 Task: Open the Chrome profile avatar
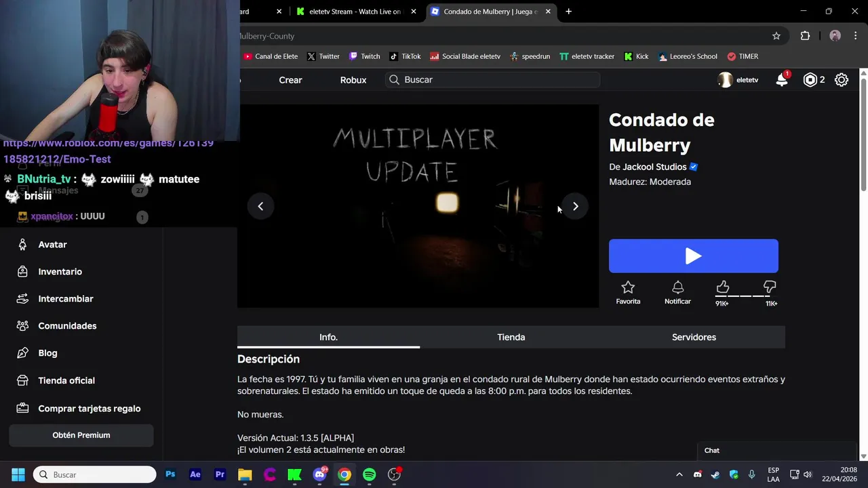click(835, 36)
